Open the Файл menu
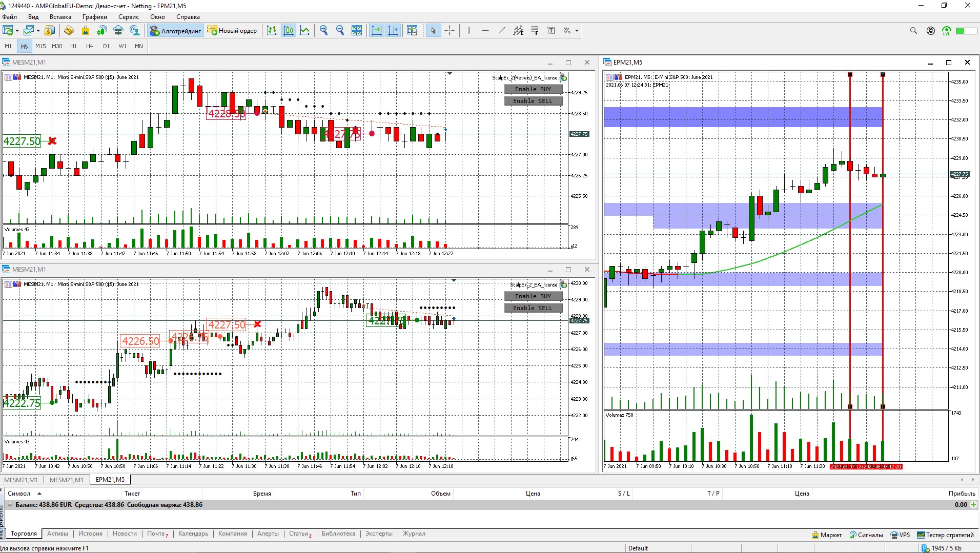The width and height of the screenshot is (980, 553). click(10, 17)
